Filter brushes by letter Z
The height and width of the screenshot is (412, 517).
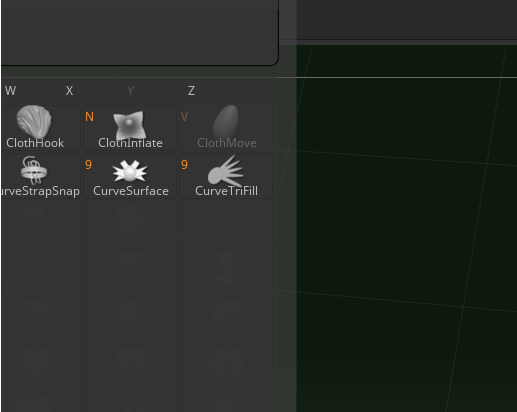[191, 91]
